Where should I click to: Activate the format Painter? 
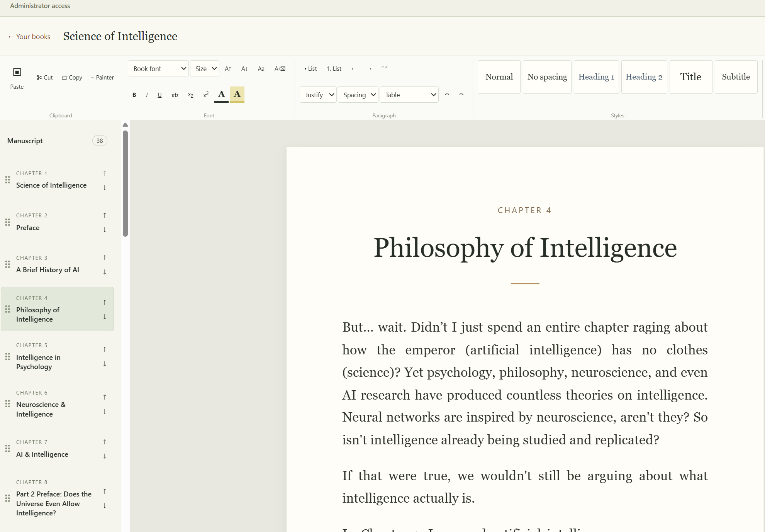103,78
